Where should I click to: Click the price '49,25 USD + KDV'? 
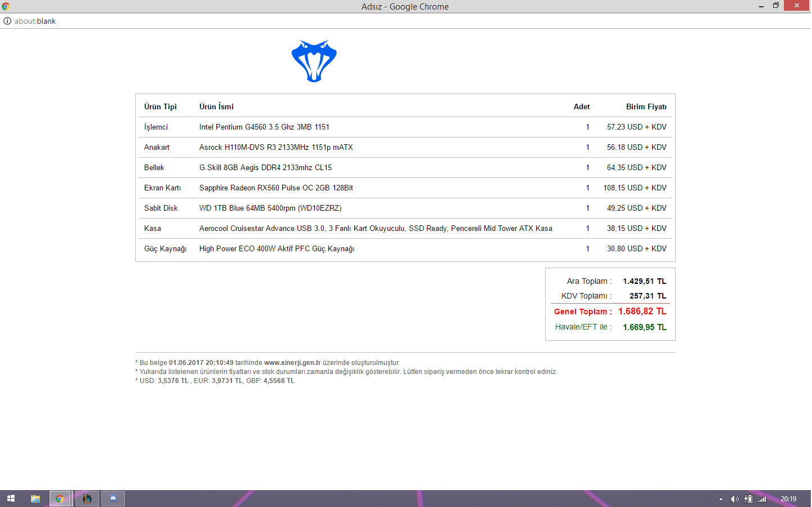(637, 208)
